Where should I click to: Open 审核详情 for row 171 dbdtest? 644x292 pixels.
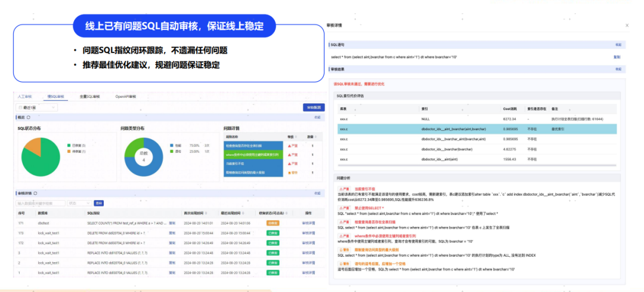308,223
